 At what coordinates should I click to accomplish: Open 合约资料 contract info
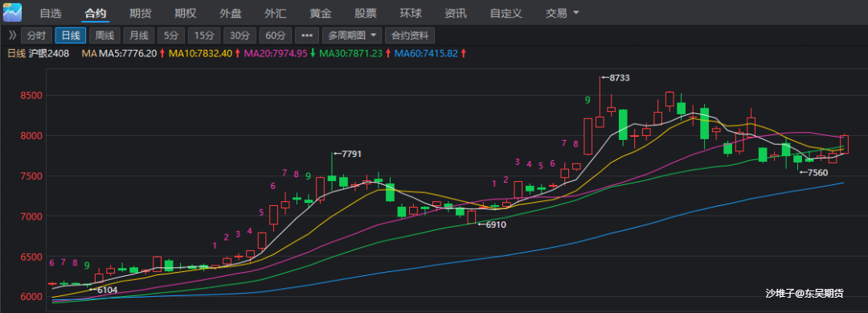click(410, 35)
